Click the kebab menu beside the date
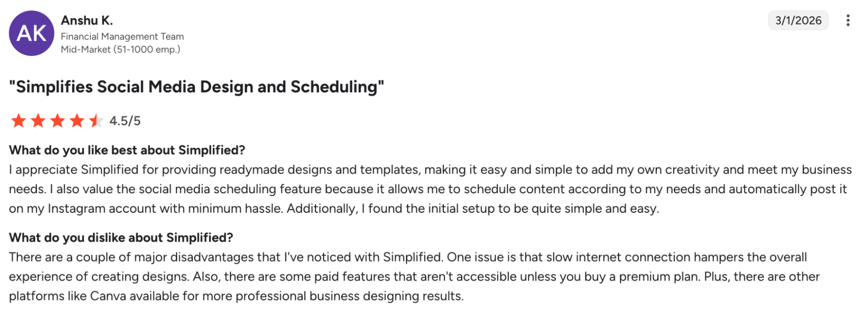 tap(848, 20)
